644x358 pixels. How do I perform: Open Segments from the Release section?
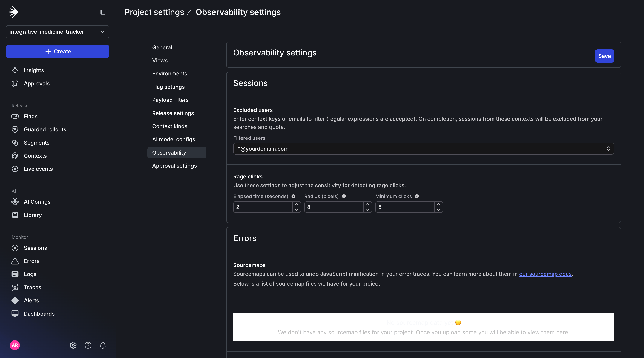pos(37,143)
